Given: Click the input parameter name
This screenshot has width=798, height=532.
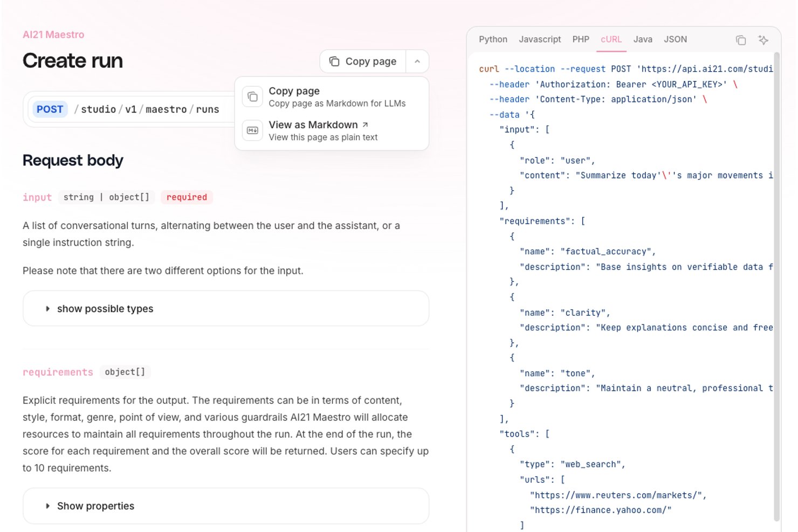Looking at the screenshot, I should tap(37, 197).
